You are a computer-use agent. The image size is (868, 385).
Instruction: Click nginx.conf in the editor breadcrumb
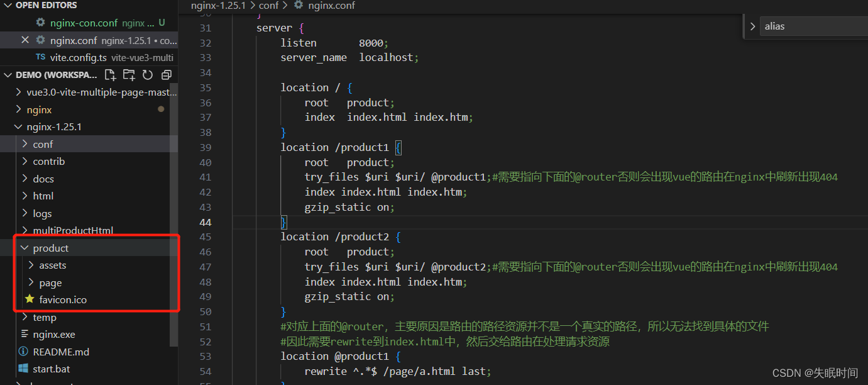tap(331, 5)
